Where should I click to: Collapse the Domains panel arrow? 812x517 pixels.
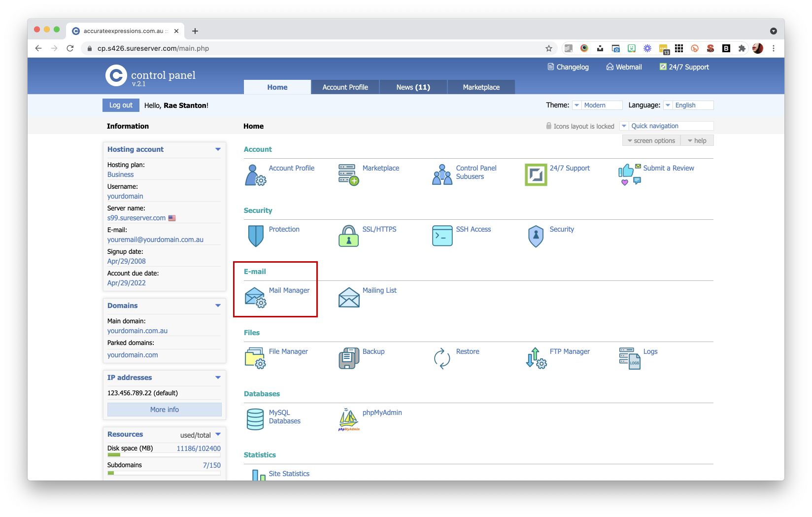click(x=218, y=306)
